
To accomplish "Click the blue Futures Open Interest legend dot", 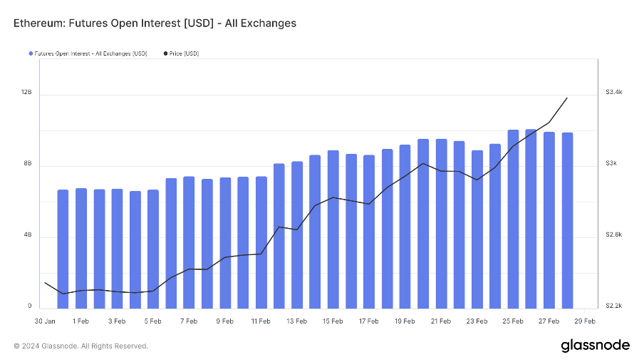I will point(31,53).
